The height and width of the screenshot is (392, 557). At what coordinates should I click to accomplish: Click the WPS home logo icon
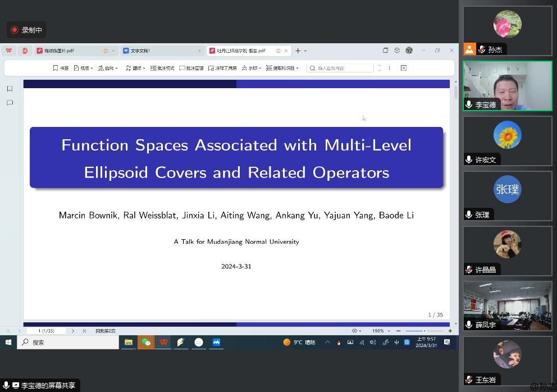point(9,51)
